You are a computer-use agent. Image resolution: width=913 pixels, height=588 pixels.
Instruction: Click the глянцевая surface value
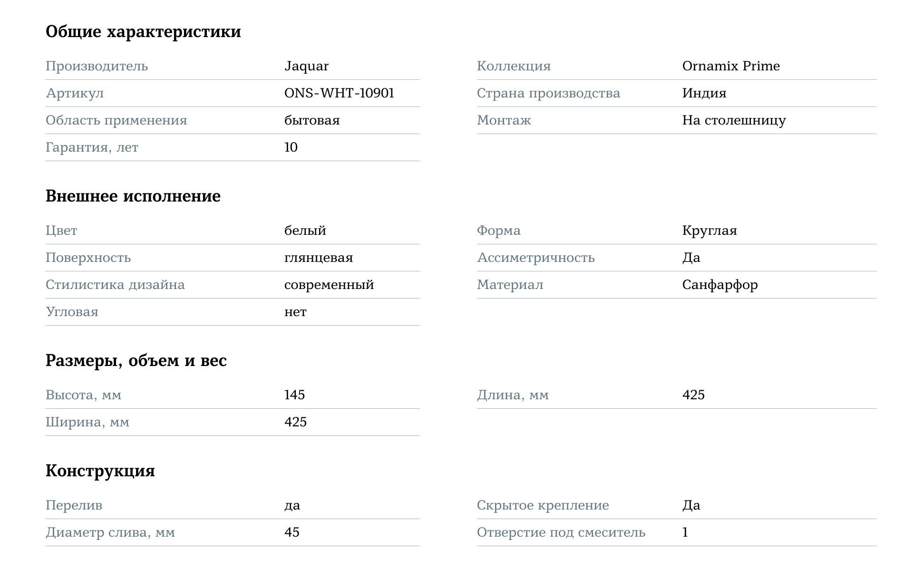tap(319, 258)
